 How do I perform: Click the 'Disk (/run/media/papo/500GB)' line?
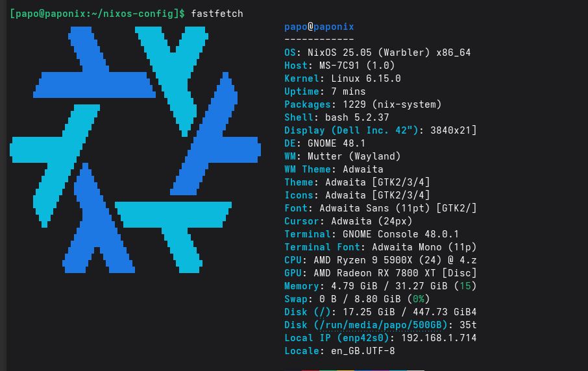(380, 325)
